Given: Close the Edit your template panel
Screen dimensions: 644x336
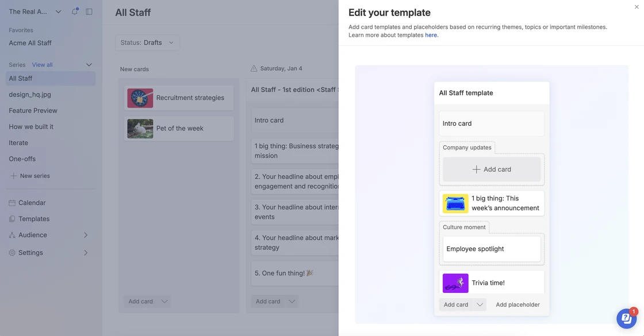Looking at the screenshot, I should tap(636, 6).
